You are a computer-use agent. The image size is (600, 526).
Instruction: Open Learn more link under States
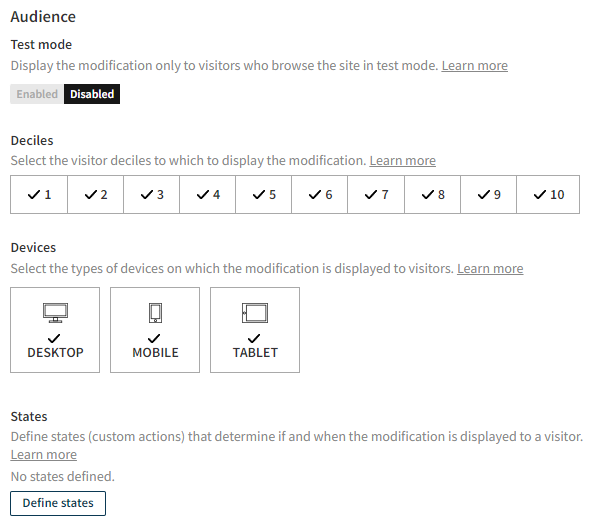click(x=43, y=455)
